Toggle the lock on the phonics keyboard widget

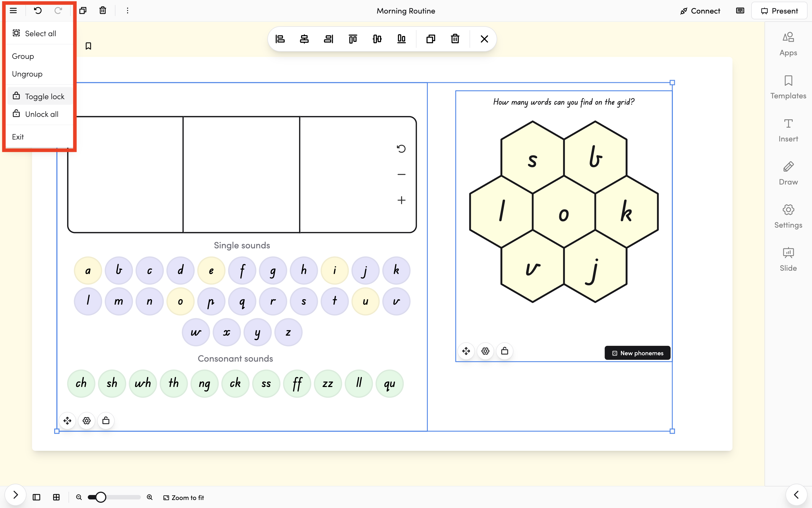[106, 421]
